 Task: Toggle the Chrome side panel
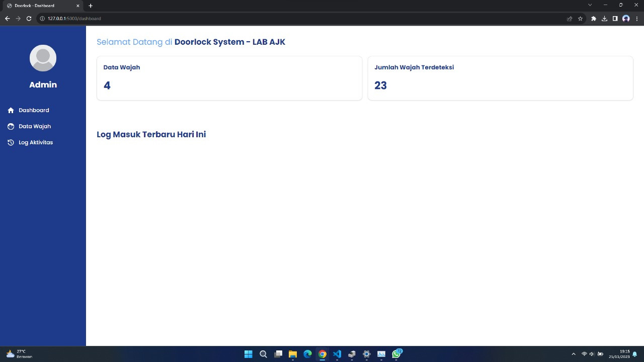click(615, 19)
